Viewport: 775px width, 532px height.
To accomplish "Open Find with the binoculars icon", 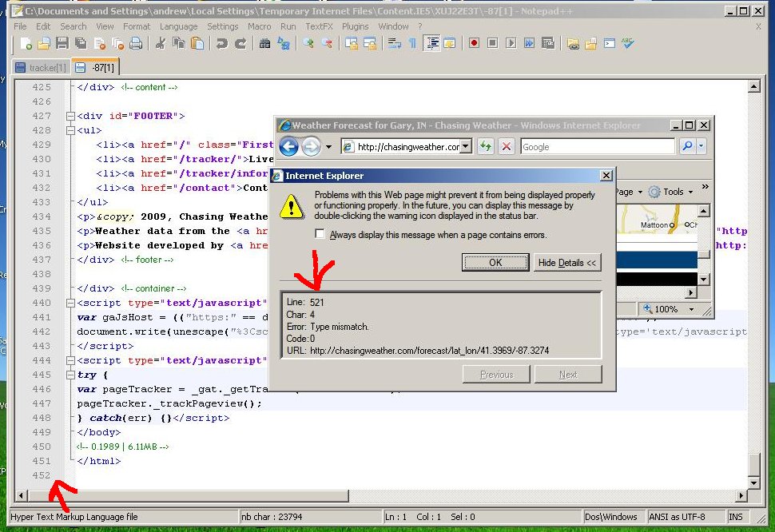I will pos(265,43).
